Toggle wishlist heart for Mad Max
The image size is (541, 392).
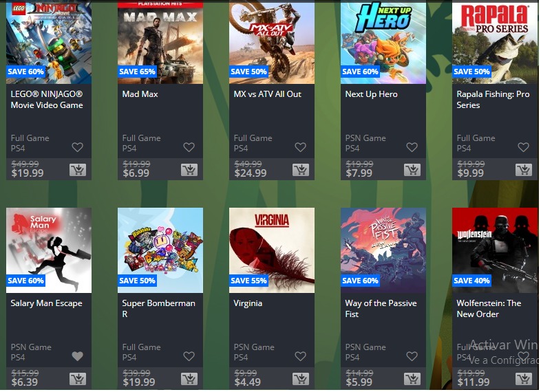pos(189,147)
